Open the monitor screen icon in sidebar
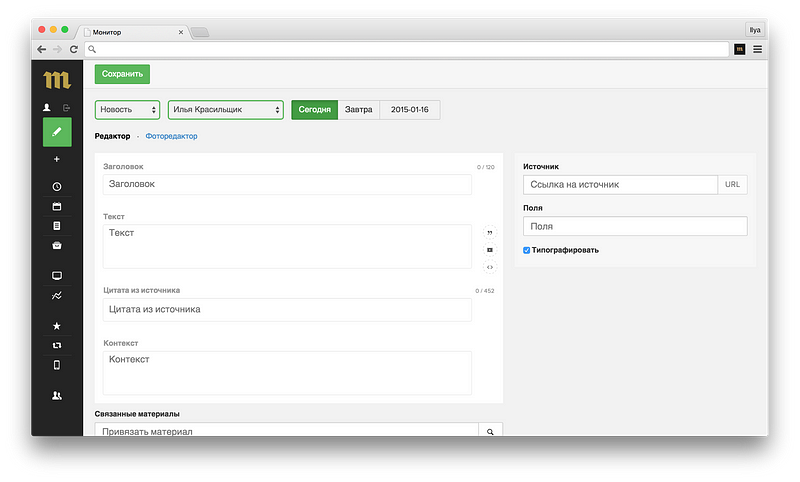Image resolution: width=800 pixels, height=482 pixels. [x=57, y=275]
